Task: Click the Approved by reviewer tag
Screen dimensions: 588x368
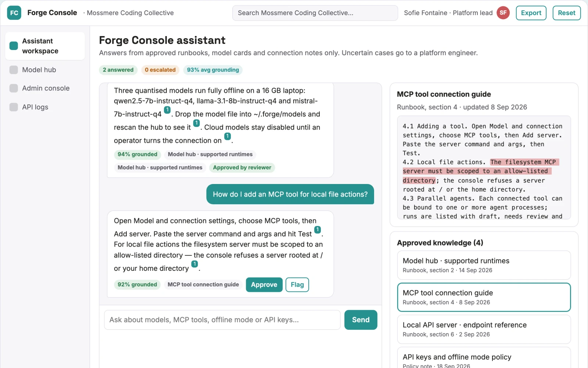Action: pos(242,167)
